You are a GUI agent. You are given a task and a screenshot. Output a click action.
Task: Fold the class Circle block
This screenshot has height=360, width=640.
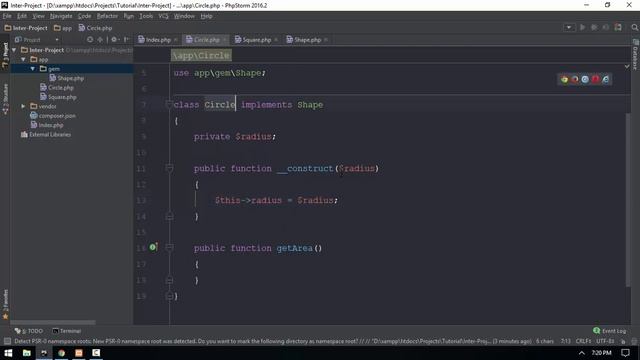click(x=169, y=104)
